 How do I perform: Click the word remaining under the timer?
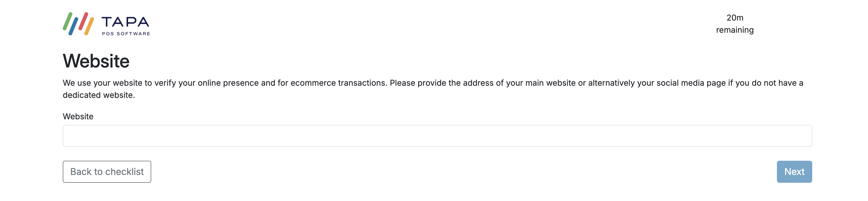[x=735, y=30]
